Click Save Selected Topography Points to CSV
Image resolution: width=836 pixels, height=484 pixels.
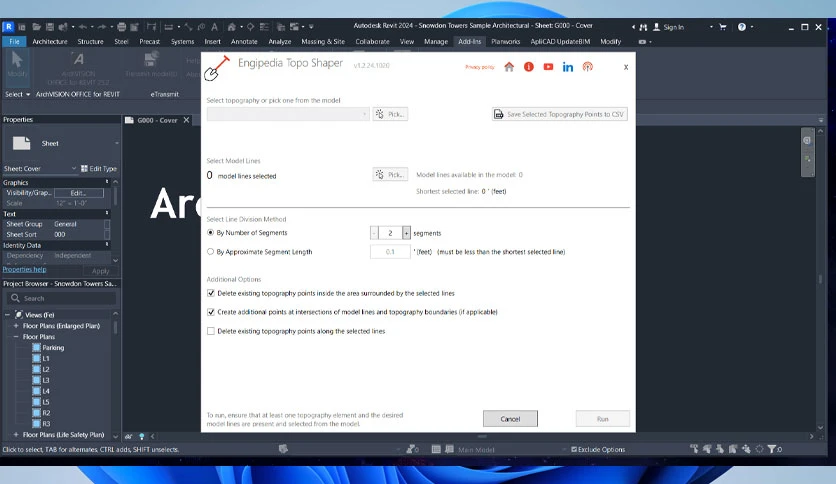point(559,114)
